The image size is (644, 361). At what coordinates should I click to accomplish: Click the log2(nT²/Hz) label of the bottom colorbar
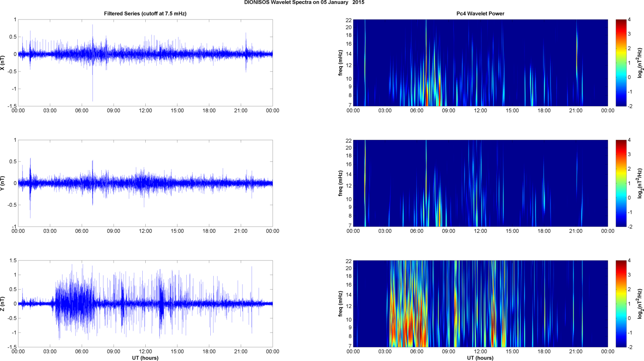coord(641,304)
